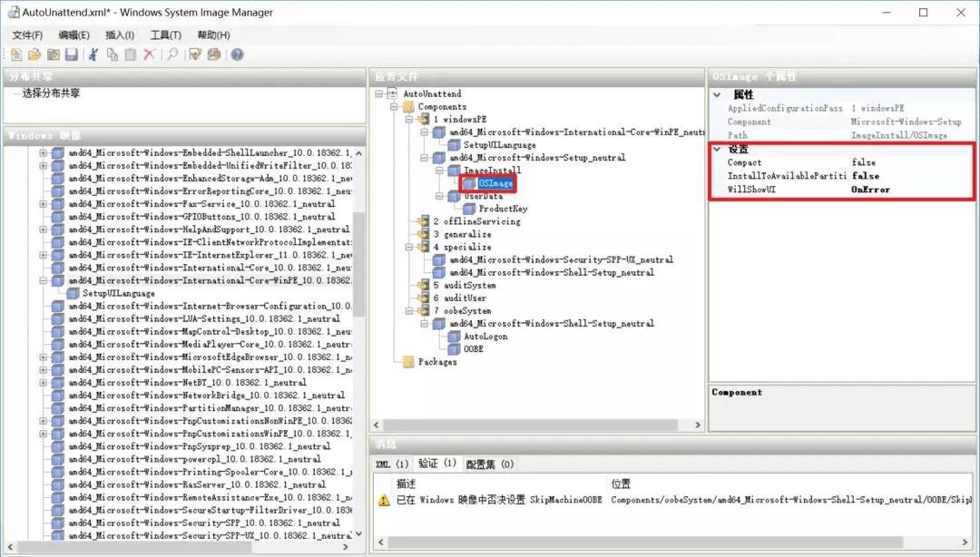Save the answer file using floppy icon

click(71, 55)
